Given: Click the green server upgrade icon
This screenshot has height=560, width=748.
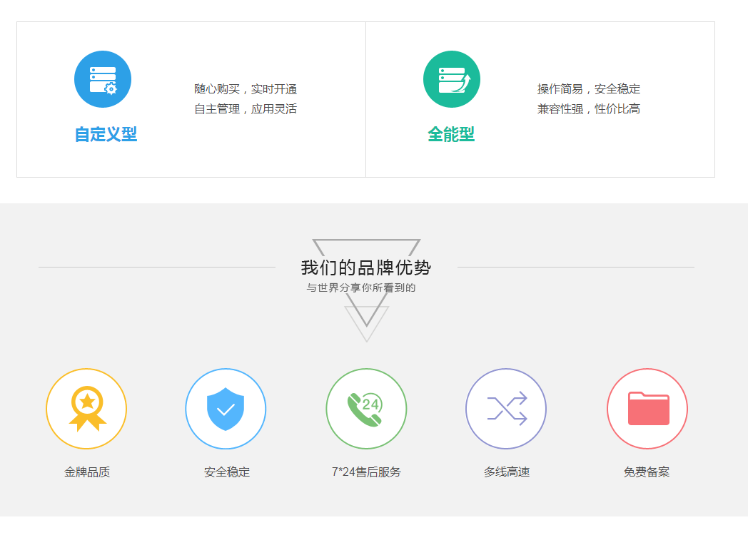Looking at the screenshot, I should point(452,79).
